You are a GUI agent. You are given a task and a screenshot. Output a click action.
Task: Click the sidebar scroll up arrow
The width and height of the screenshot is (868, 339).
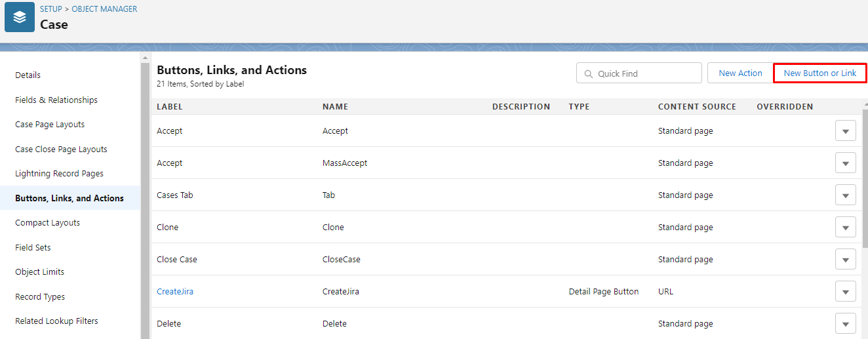(x=145, y=58)
